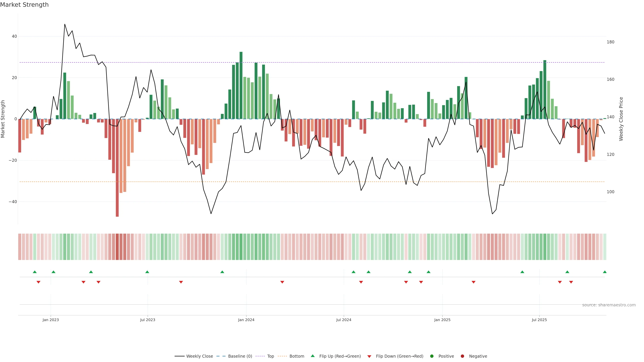Click the Jul 2025 axis label
This screenshot has width=644, height=362.
pos(539,320)
